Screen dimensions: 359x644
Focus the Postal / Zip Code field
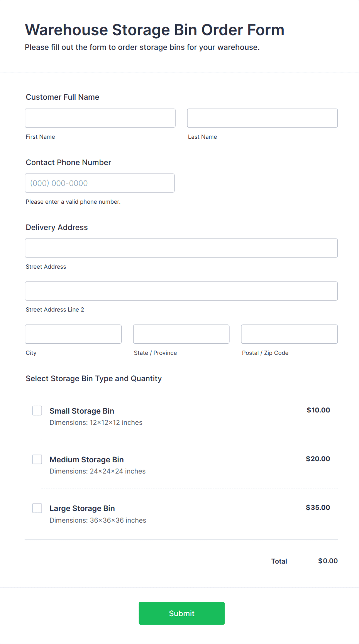click(x=289, y=334)
